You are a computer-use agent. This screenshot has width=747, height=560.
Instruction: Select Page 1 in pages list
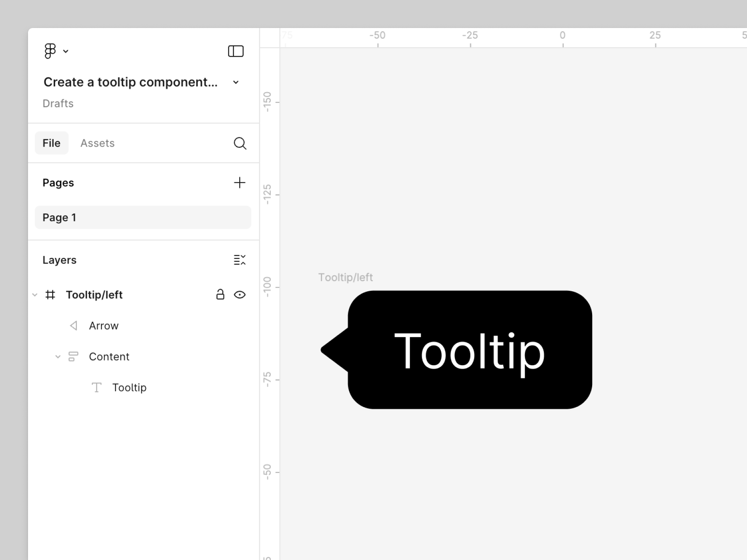click(x=143, y=217)
